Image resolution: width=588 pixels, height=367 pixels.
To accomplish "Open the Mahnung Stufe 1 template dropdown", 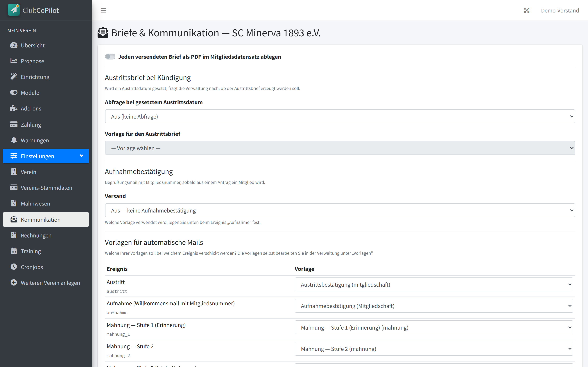I will [x=434, y=327].
